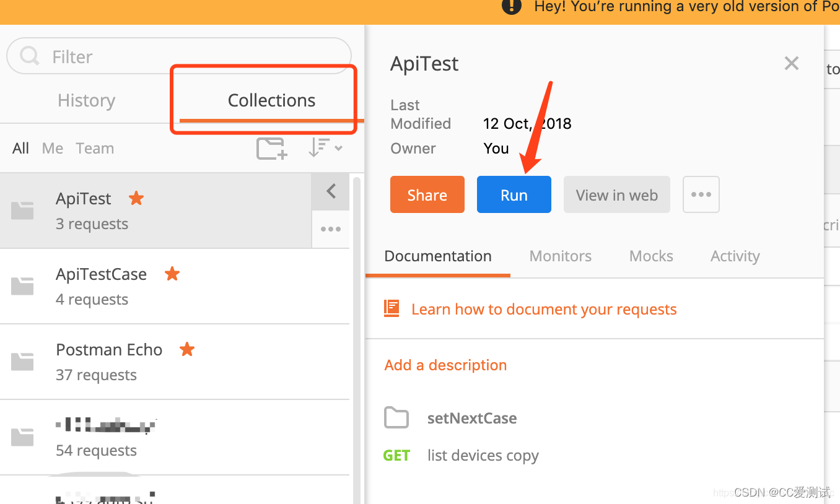Filter collections by Me
The height and width of the screenshot is (504, 840).
coord(53,149)
